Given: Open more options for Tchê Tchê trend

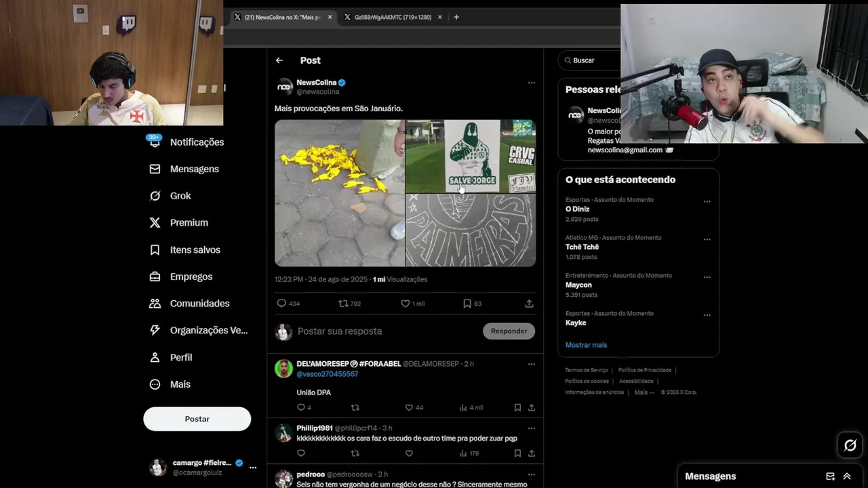Looking at the screenshot, I should tap(707, 239).
